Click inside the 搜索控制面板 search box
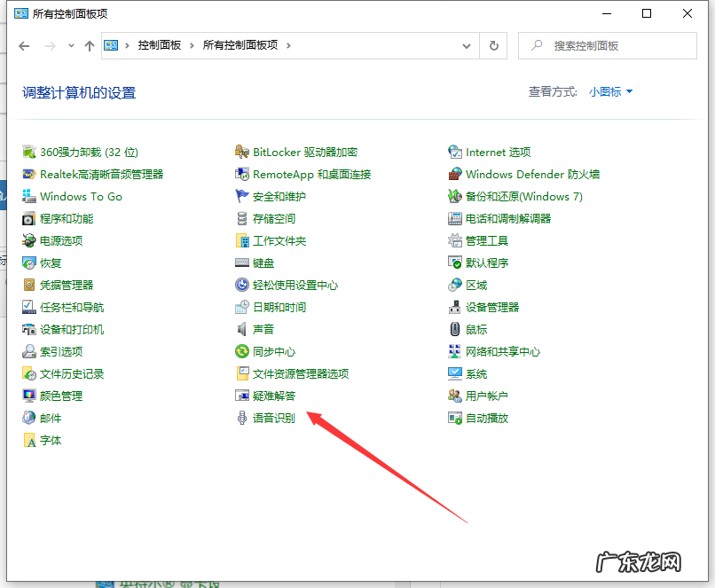Viewport: 715px width, 588px height. pyautogui.click(x=608, y=45)
